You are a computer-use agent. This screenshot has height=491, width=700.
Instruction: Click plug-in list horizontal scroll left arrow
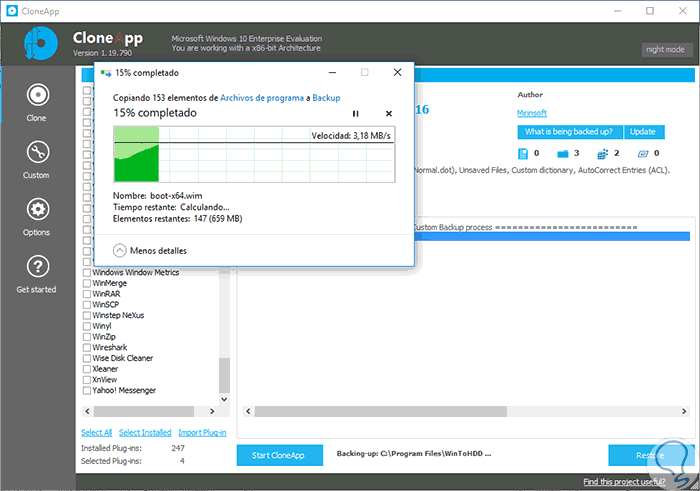(x=88, y=411)
